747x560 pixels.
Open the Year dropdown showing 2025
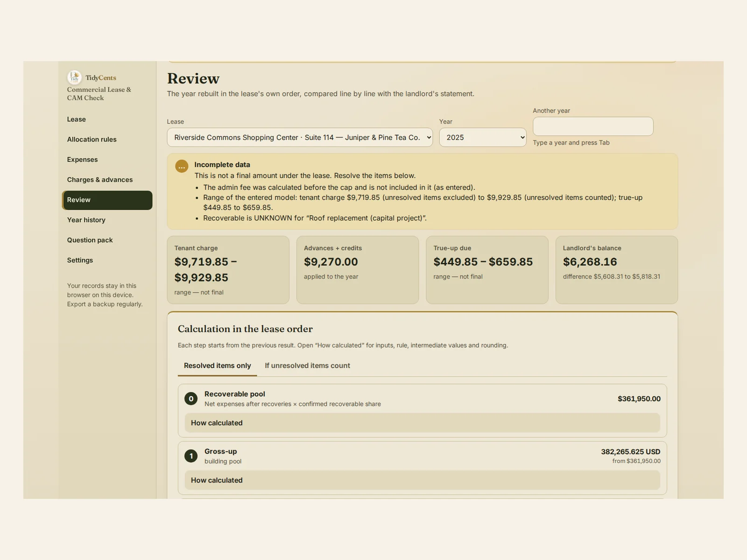(483, 137)
